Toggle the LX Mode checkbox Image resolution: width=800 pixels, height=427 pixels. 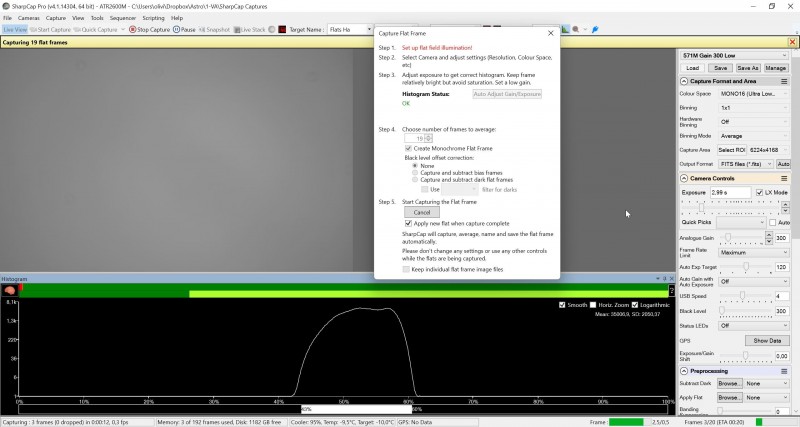759,192
